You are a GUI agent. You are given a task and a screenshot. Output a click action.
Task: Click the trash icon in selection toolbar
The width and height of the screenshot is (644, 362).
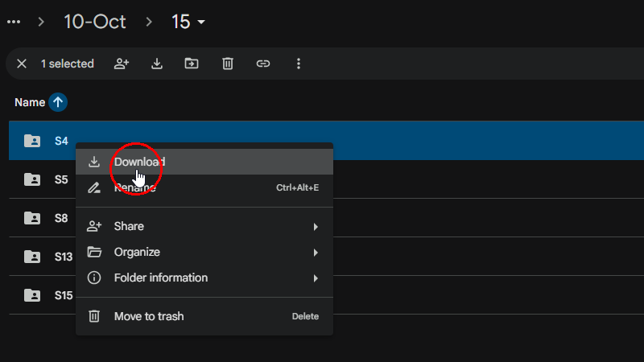228,64
